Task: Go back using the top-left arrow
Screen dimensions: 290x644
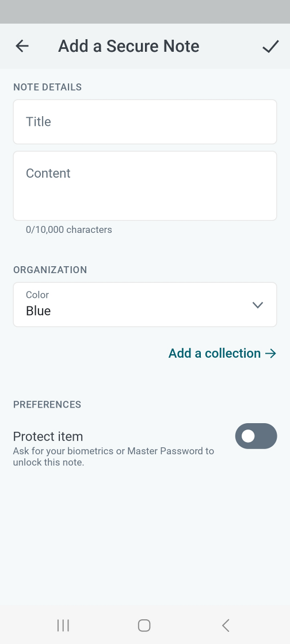Action: click(22, 46)
